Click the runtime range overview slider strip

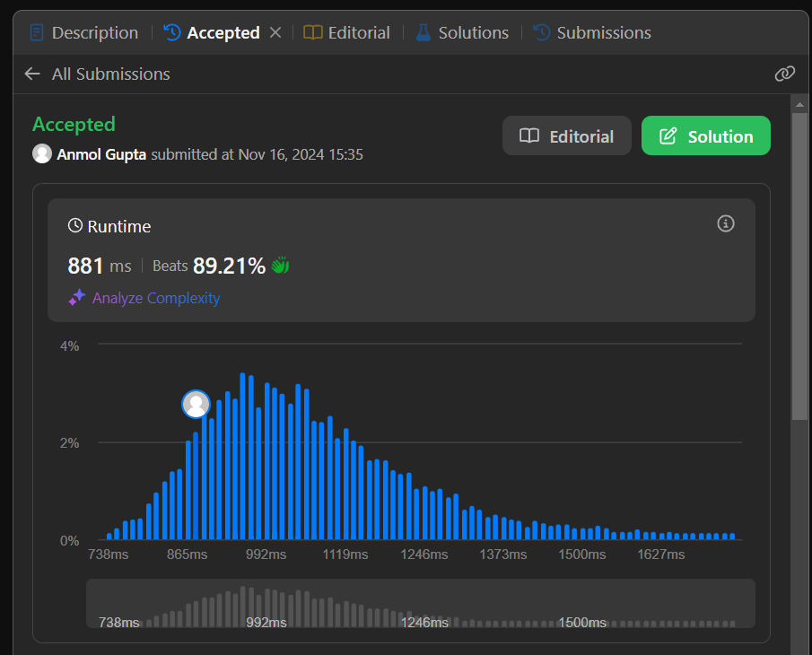click(x=421, y=603)
